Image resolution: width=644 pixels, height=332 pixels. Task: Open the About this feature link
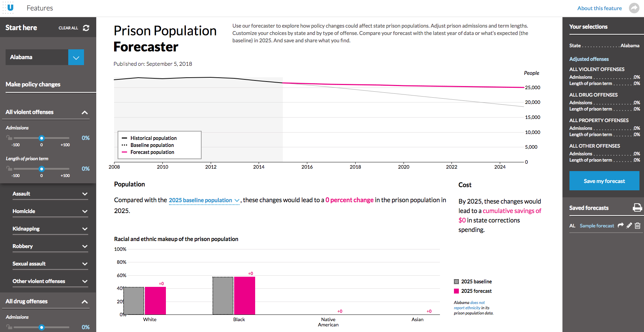pyautogui.click(x=599, y=8)
